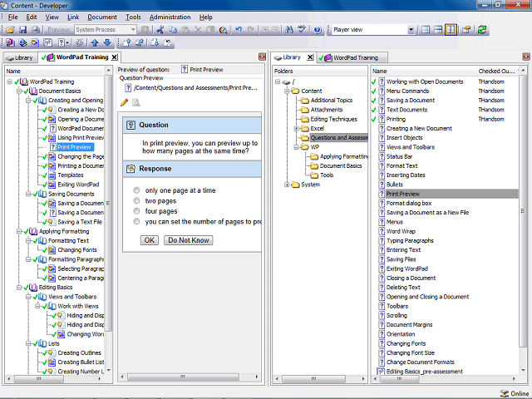Collapse the WP folder

coord(296,147)
